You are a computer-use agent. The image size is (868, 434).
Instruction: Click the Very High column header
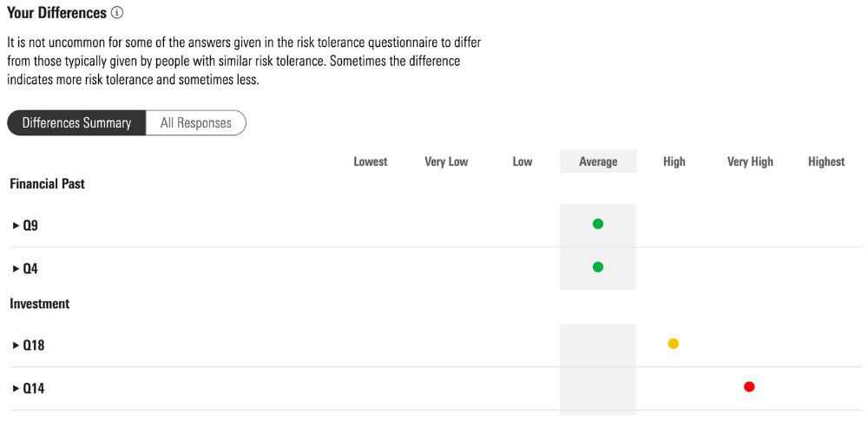tap(750, 161)
